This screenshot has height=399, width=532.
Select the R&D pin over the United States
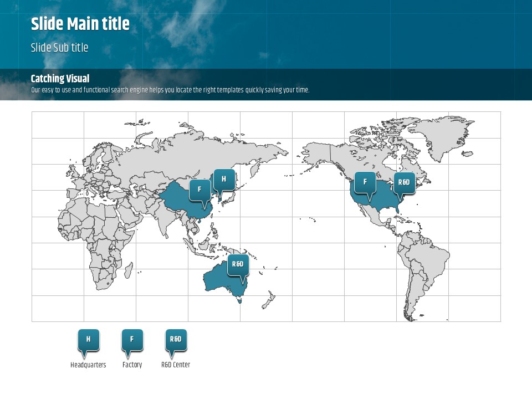pos(404,183)
